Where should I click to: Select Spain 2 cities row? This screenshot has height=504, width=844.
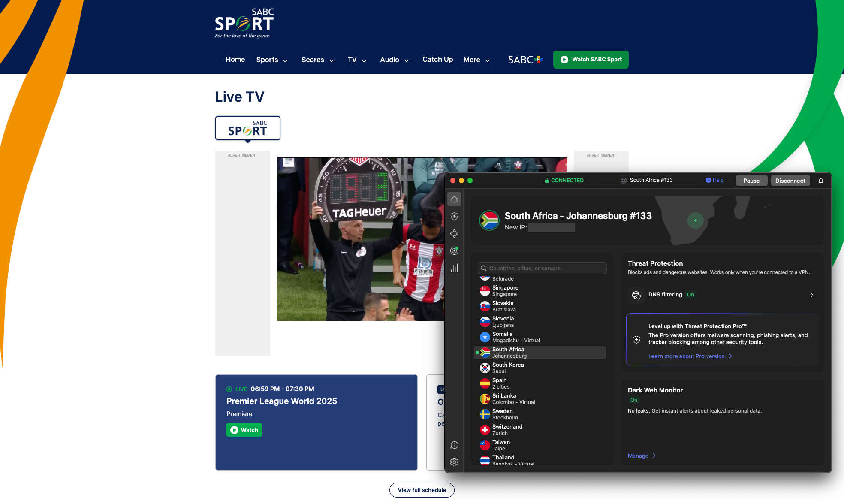click(x=540, y=383)
